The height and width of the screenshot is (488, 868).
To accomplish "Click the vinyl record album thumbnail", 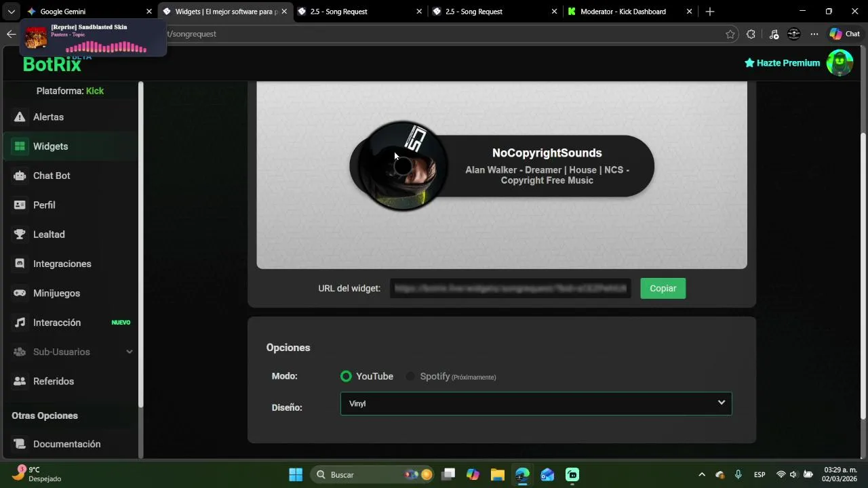I will point(402,166).
